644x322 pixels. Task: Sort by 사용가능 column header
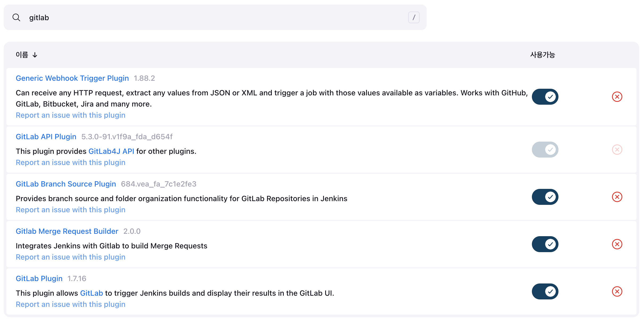point(543,55)
